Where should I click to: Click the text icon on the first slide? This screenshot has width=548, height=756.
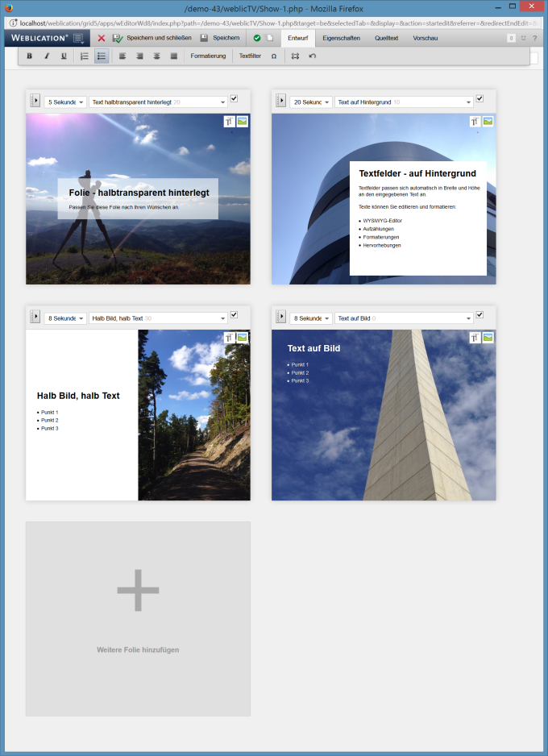click(x=229, y=121)
